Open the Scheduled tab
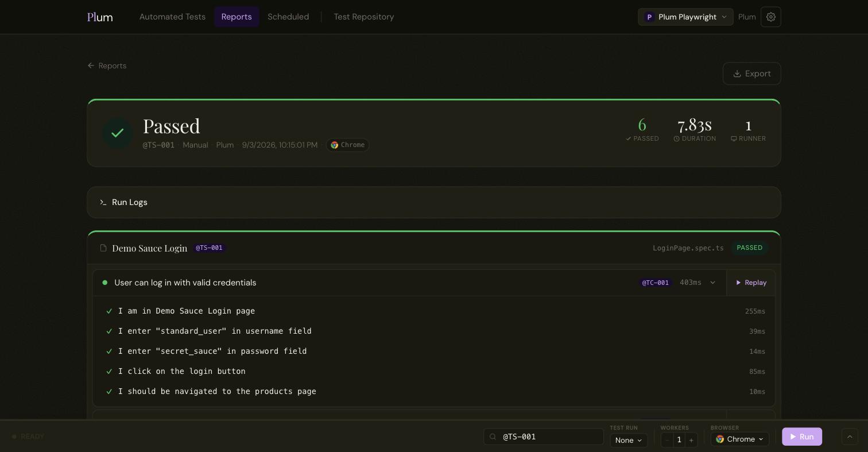 (x=288, y=17)
